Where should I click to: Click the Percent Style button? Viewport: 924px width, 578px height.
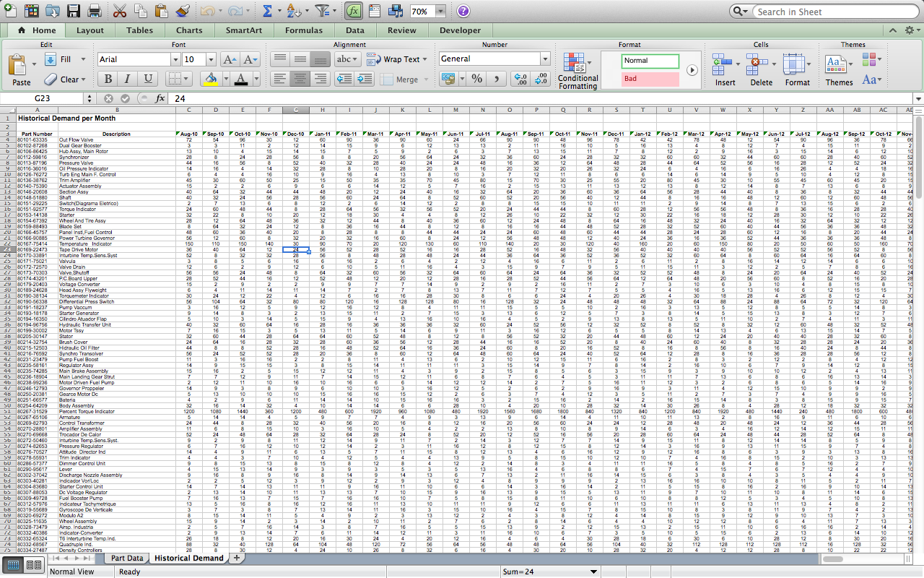476,79
